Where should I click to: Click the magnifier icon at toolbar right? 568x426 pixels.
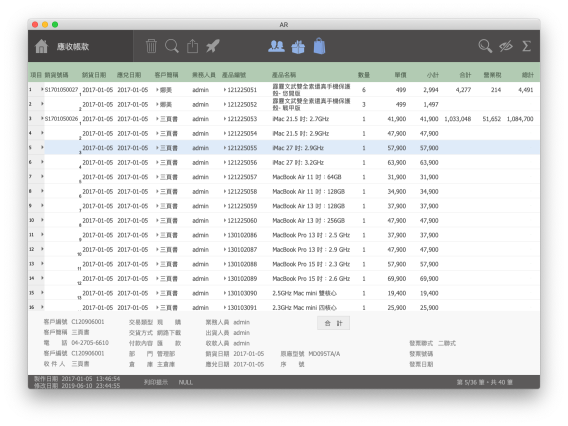pos(485,46)
